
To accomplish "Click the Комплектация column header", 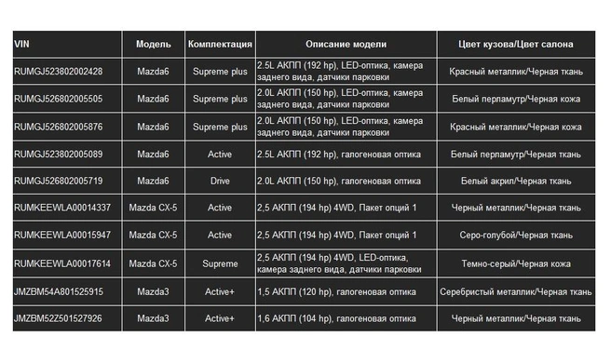I will 220,44.
